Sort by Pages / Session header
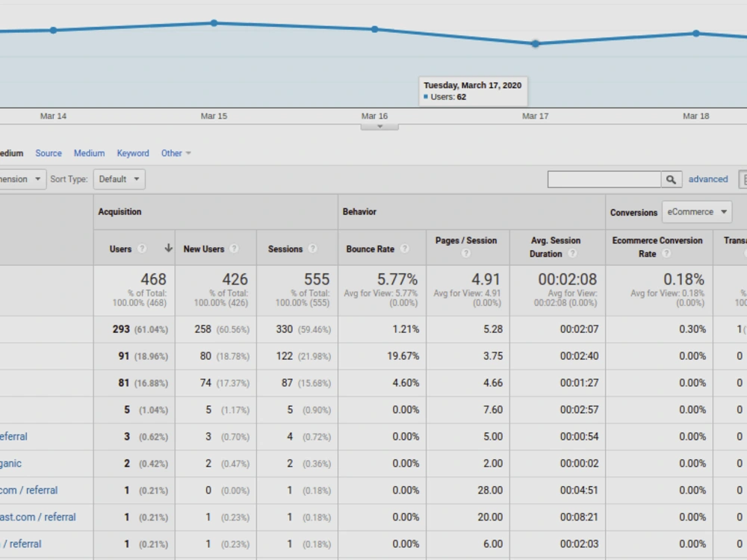Screen dimensions: 747x560 pyautogui.click(x=466, y=240)
